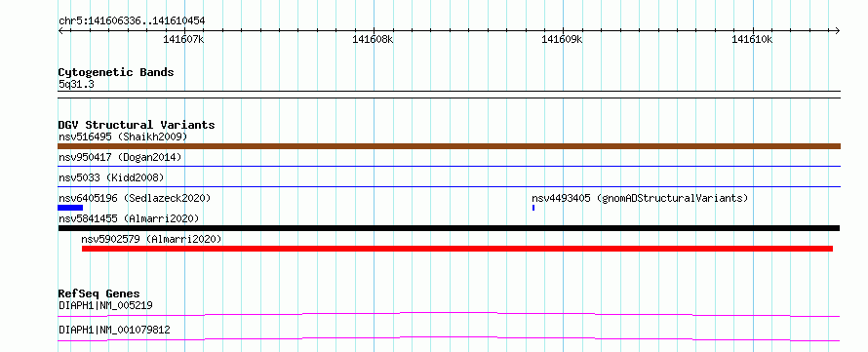Screen dimensions: 868x352
Task: Click the DIAPH1|NM_001079812 gene label
Action: click(114, 331)
